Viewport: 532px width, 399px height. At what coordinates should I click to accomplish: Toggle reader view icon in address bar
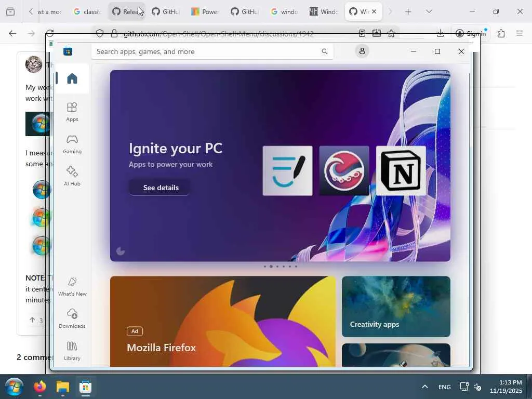[x=362, y=33]
